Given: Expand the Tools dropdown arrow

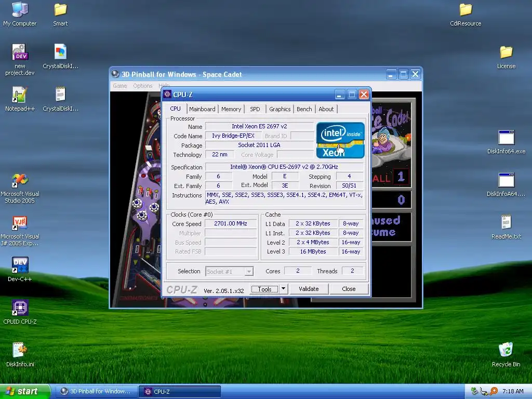Looking at the screenshot, I should click(283, 289).
